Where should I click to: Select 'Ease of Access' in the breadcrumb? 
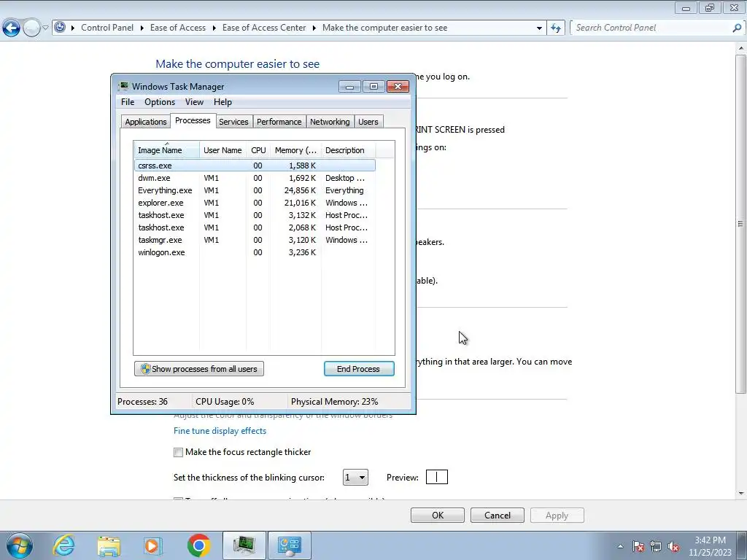178,28
